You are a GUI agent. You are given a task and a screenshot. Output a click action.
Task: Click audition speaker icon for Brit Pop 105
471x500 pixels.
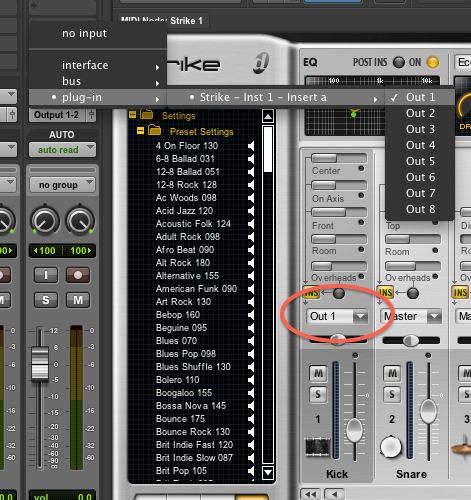(x=251, y=471)
